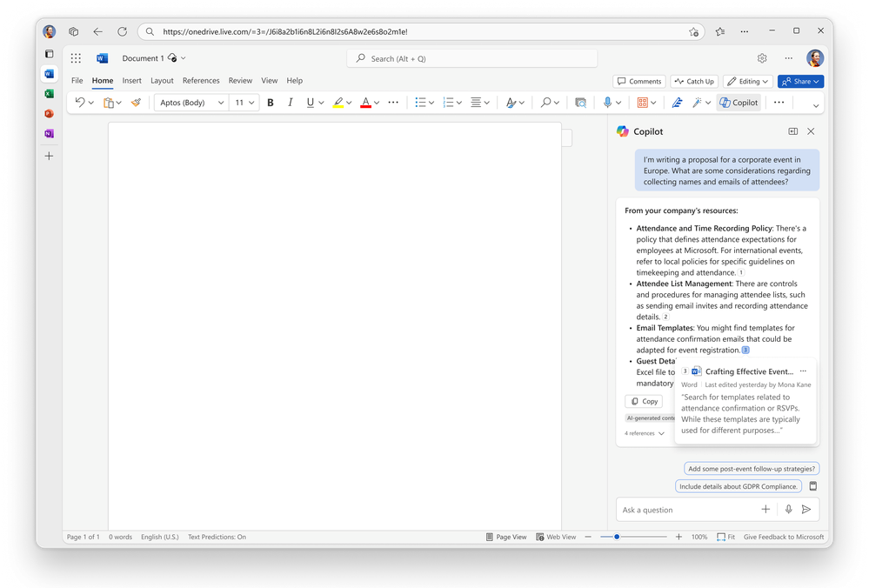Open the font color dropdown arrow
869x588 pixels.
click(377, 103)
